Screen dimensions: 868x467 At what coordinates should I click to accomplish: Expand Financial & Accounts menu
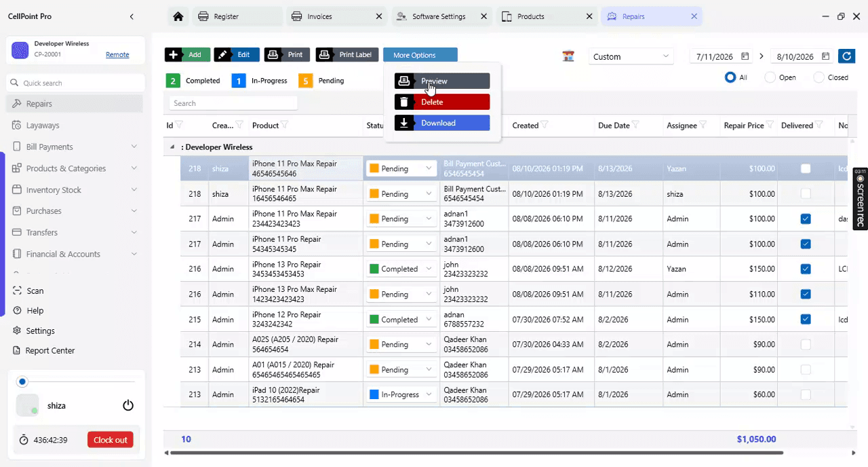click(x=134, y=254)
